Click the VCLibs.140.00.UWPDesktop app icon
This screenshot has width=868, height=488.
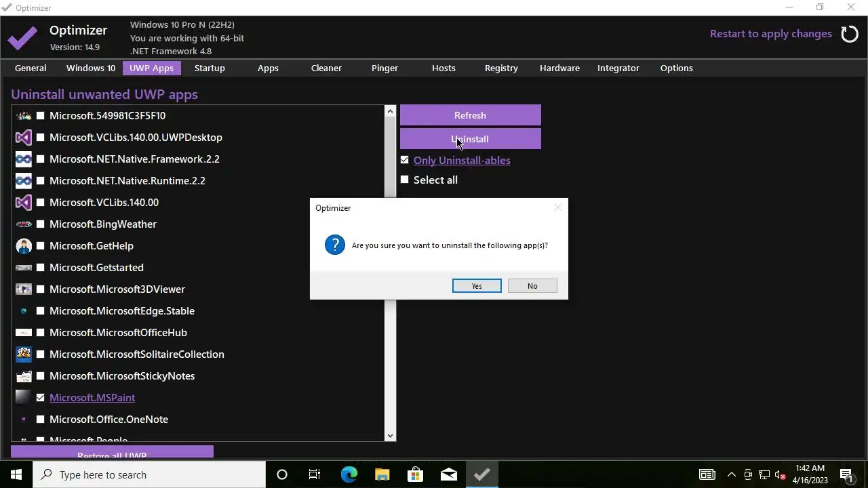pyautogui.click(x=24, y=138)
